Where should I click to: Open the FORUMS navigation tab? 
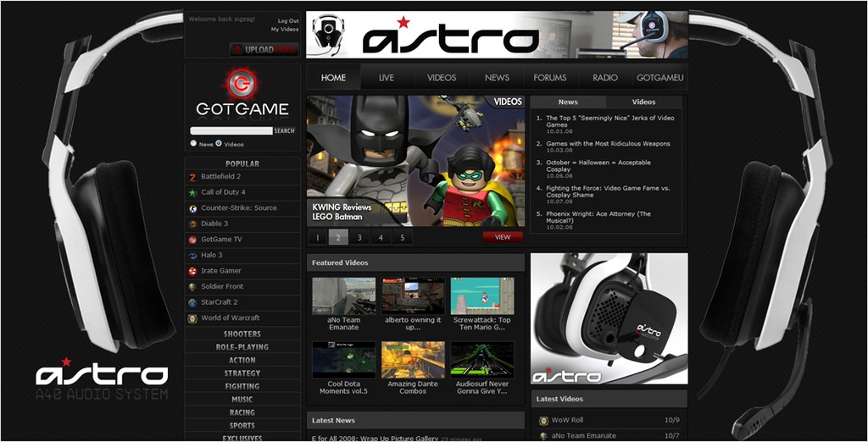pyautogui.click(x=549, y=77)
